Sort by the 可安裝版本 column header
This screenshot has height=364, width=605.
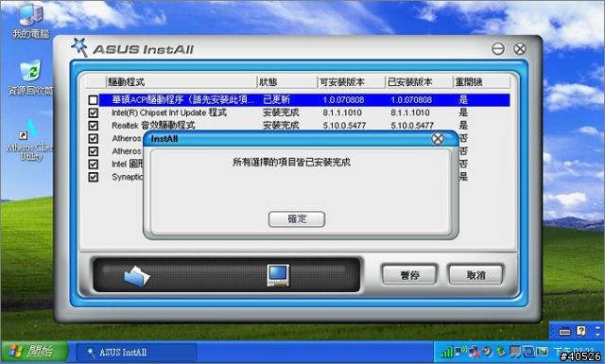click(352, 82)
